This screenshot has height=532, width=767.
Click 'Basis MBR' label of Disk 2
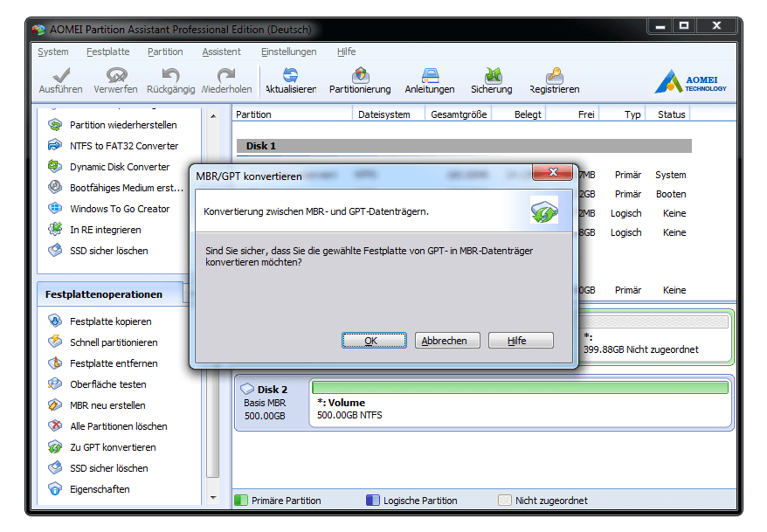click(x=265, y=403)
